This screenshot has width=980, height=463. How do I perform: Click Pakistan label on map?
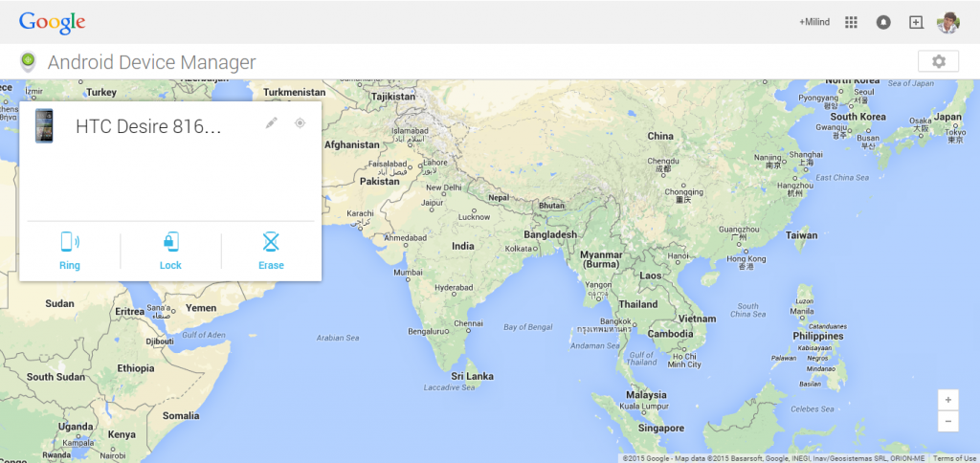(379, 181)
